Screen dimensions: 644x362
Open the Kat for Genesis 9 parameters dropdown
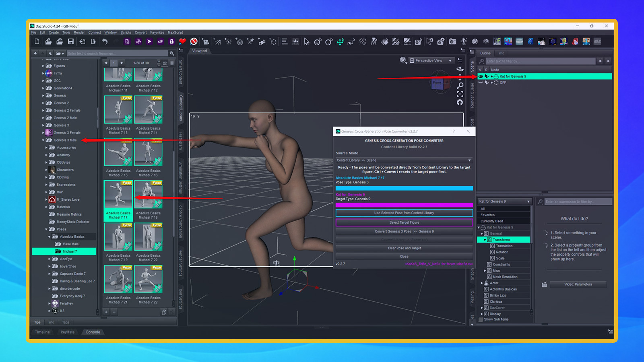click(505, 201)
